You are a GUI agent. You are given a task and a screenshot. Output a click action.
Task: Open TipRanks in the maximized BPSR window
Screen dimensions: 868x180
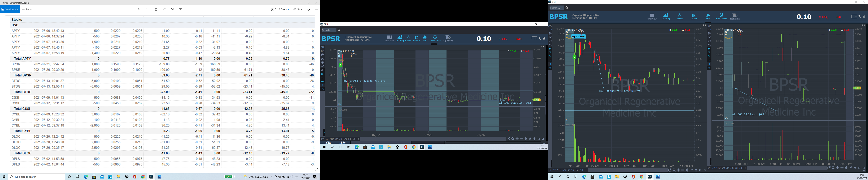pyautogui.click(x=735, y=16)
